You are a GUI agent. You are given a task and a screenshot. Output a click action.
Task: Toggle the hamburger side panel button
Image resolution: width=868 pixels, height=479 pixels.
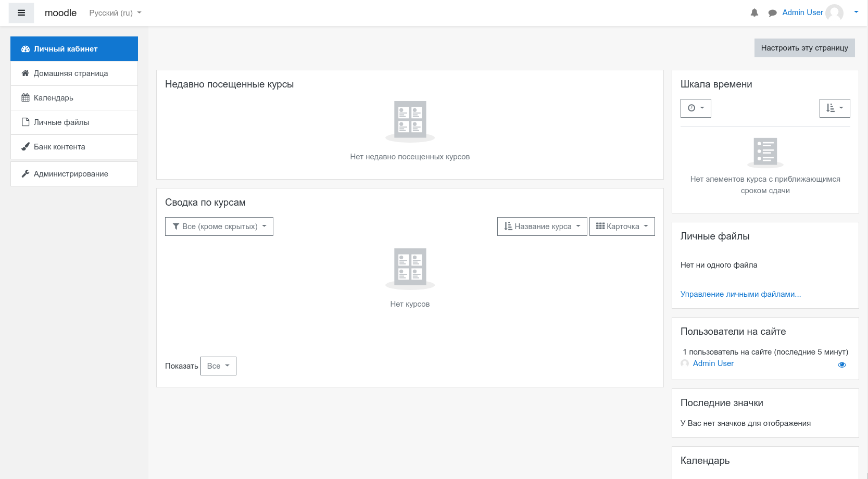pyautogui.click(x=21, y=13)
